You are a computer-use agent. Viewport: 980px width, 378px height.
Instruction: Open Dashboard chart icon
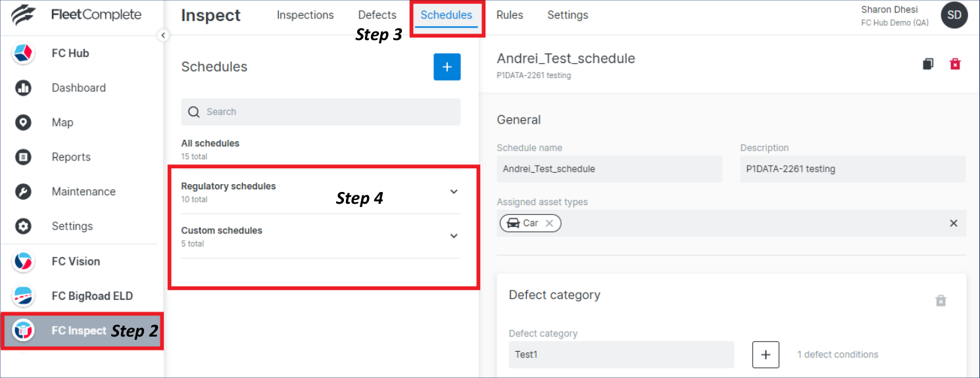tap(24, 88)
